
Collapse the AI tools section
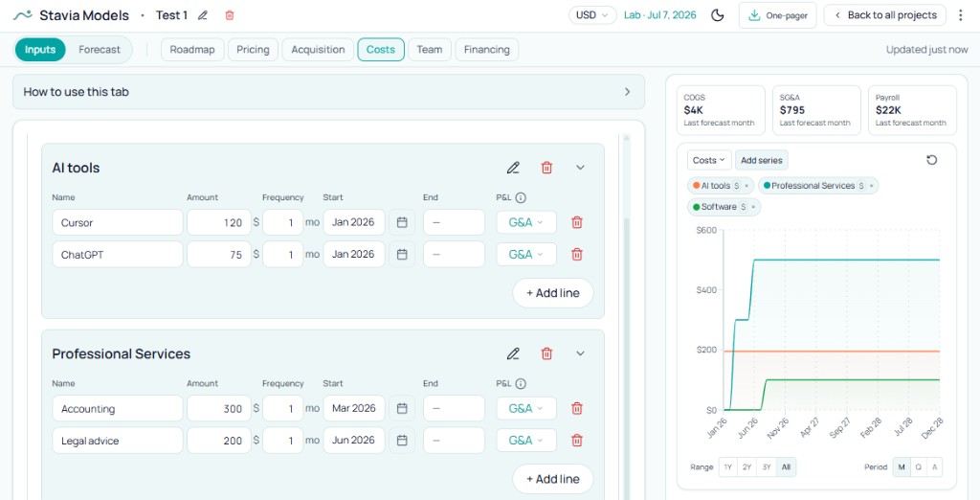[580, 168]
